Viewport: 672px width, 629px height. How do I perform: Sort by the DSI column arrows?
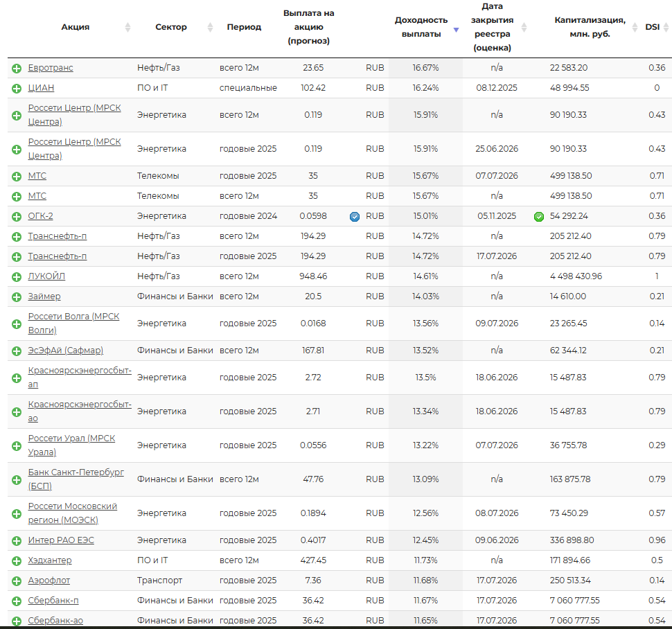click(x=666, y=28)
